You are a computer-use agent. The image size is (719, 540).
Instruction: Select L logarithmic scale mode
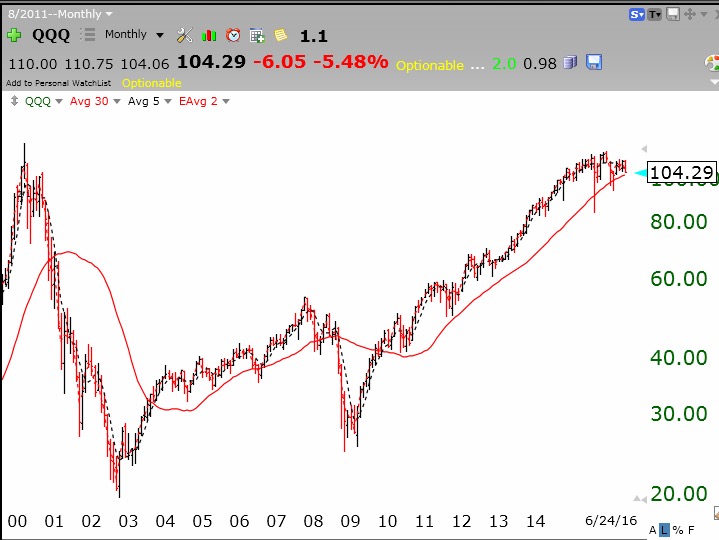(x=664, y=530)
